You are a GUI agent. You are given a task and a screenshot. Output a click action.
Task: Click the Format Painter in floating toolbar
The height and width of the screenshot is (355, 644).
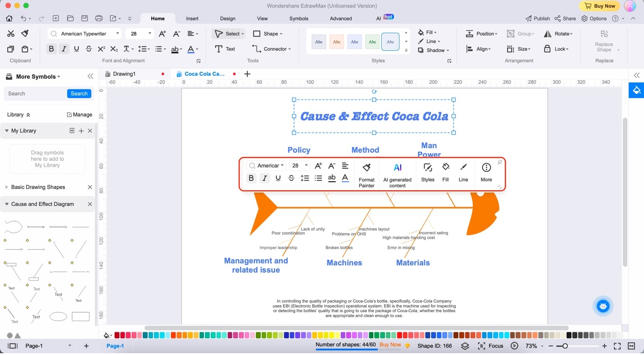(367, 175)
